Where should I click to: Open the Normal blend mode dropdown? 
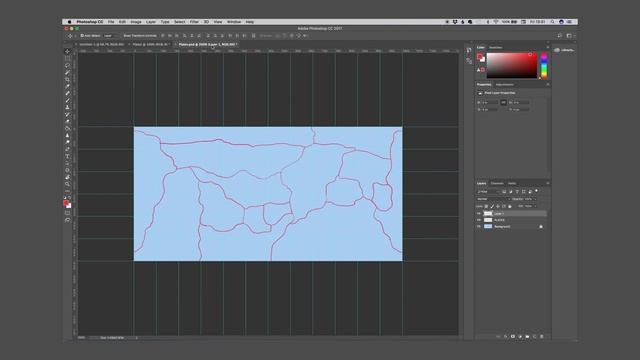tap(493, 199)
